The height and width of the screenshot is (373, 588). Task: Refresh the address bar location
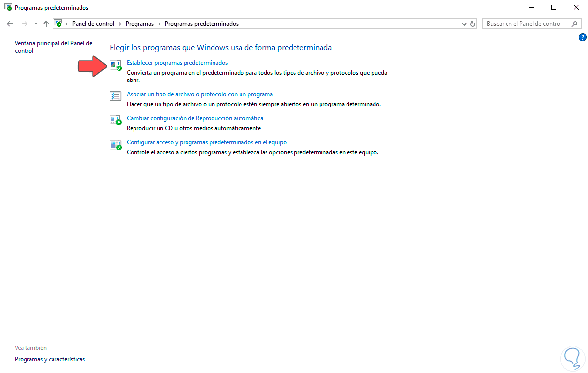[473, 24]
